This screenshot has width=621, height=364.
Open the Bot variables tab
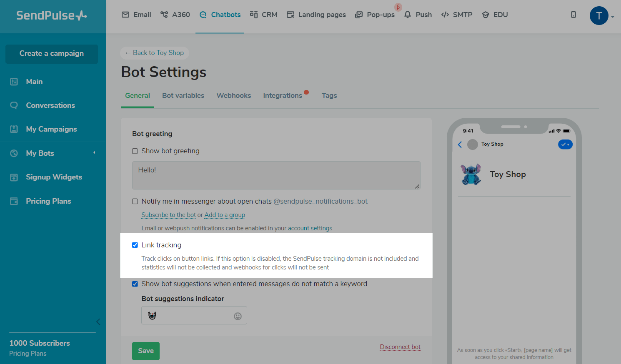(183, 96)
